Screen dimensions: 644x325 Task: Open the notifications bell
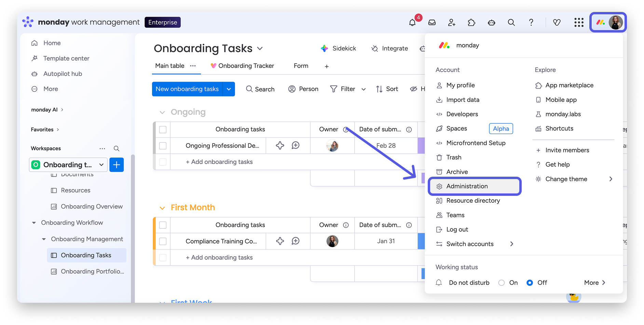[x=412, y=23]
